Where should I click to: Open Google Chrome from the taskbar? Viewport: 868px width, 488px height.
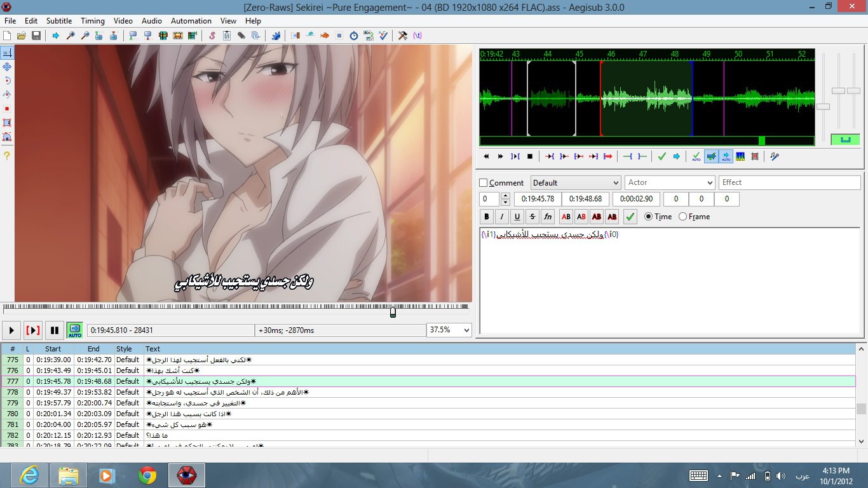tap(147, 475)
